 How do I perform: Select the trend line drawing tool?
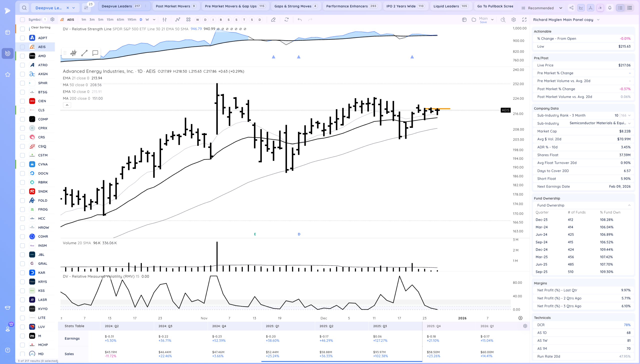click(x=84, y=53)
